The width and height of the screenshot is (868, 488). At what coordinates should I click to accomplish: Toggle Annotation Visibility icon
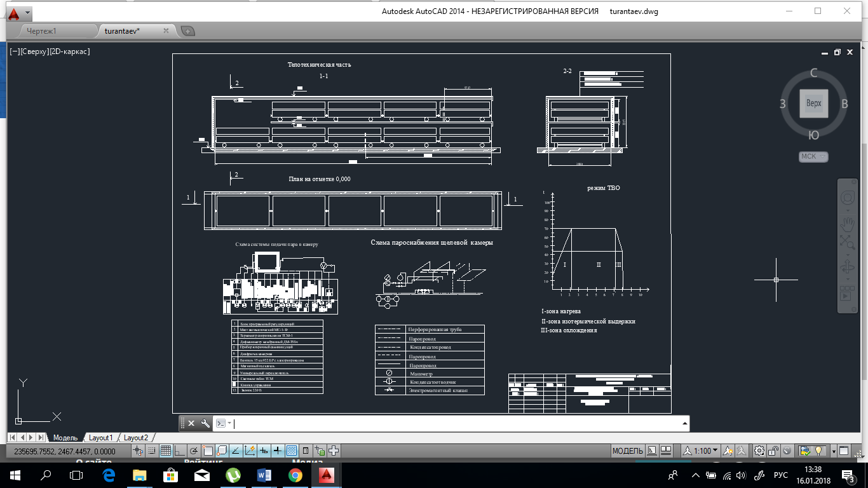pos(728,451)
